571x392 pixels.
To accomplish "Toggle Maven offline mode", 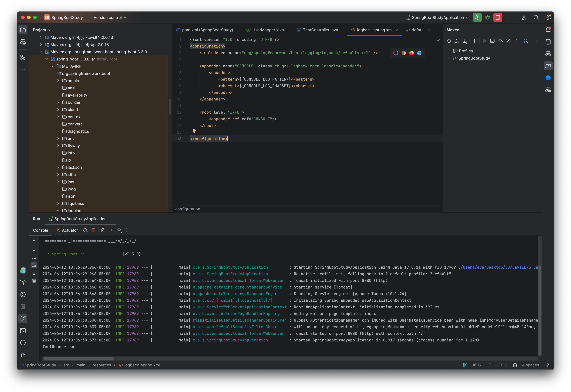I will click(x=500, y=41).
